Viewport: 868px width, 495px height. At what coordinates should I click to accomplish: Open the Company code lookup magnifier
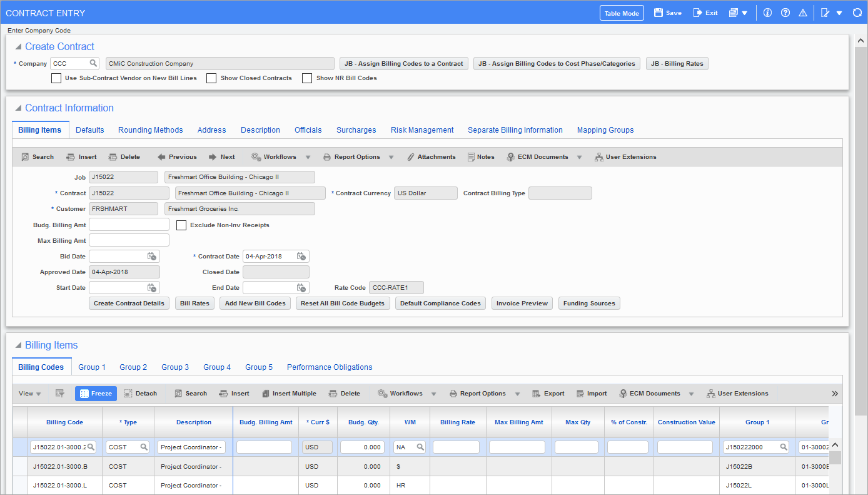coord(93,63)
